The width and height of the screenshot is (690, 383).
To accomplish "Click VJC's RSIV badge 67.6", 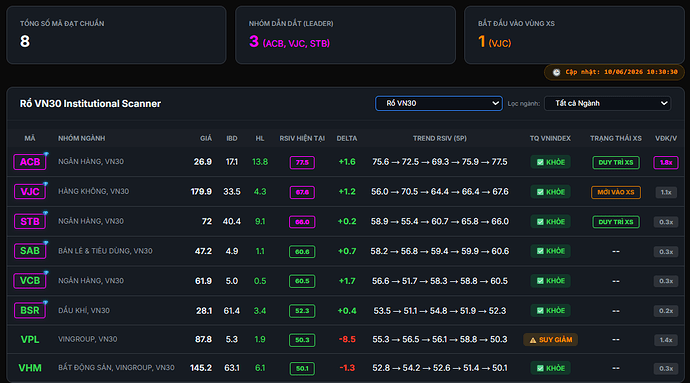I will tap(302, 192).
